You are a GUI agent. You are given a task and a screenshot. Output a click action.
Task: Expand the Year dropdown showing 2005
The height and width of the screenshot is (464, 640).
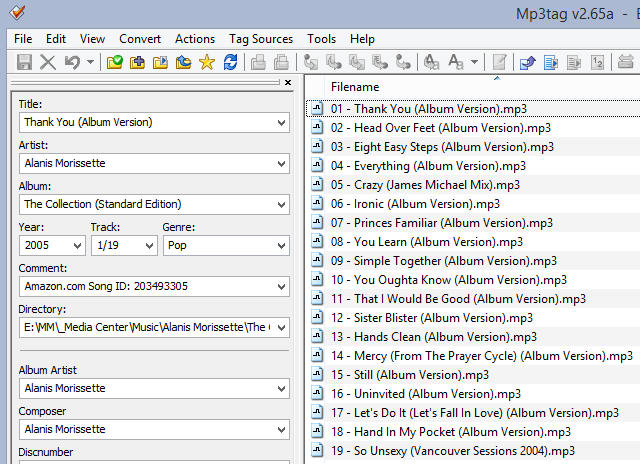tap(77, 246)
